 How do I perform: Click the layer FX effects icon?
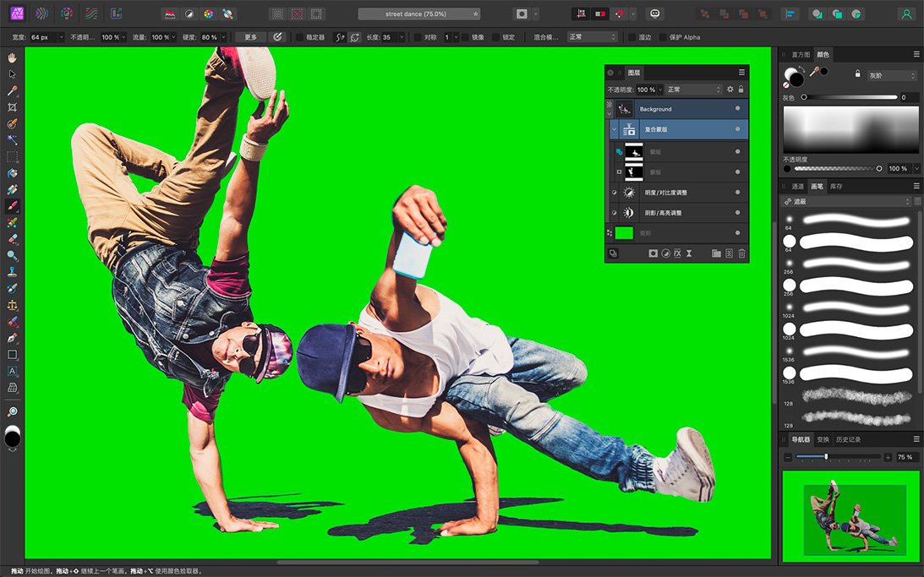677,253
